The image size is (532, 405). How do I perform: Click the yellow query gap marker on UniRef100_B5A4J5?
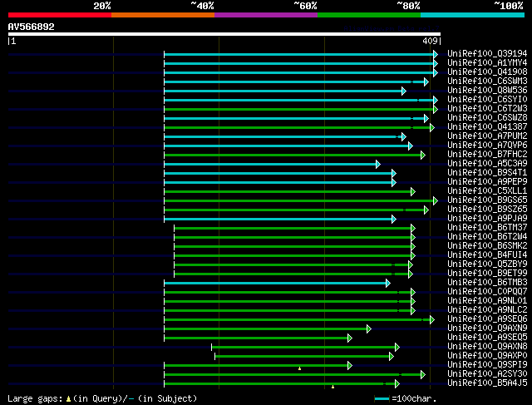pyautogui.click(x=332, y=387)
